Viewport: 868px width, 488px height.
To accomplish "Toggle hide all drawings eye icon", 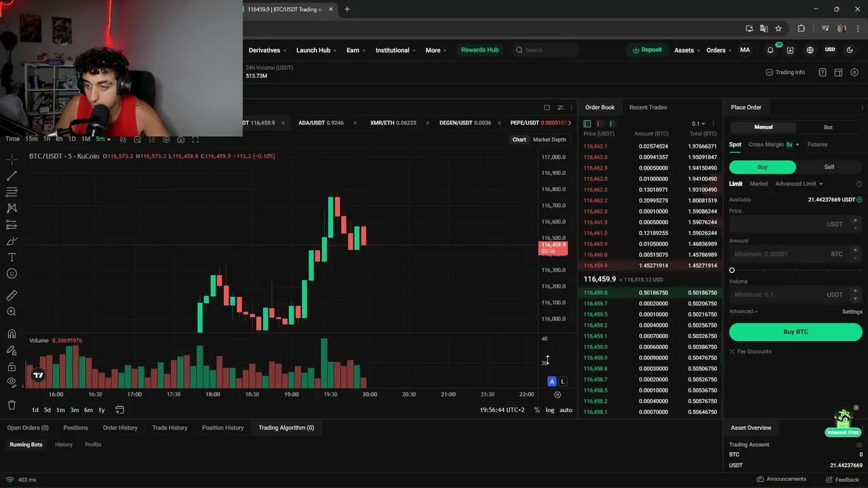I will coord(12,382).
